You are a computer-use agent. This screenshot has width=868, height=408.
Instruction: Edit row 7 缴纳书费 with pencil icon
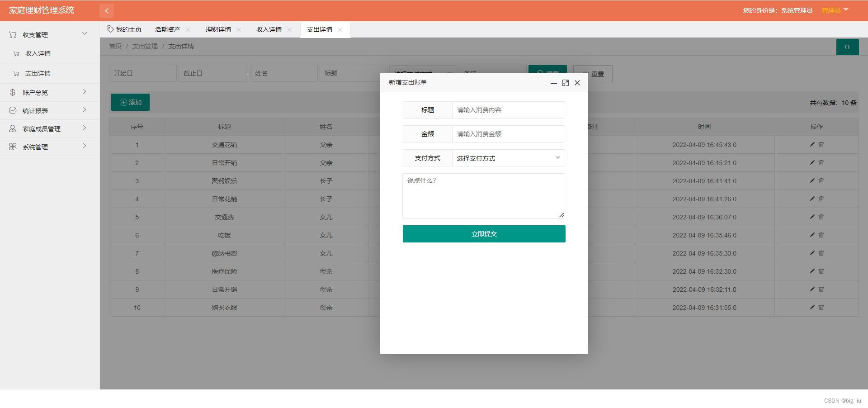tap(812, 253)
